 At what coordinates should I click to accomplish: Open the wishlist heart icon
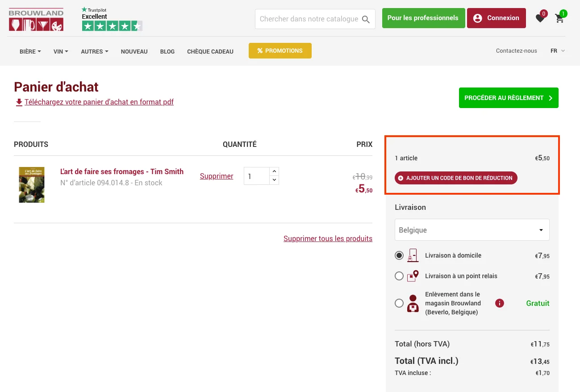pos(540,18)
